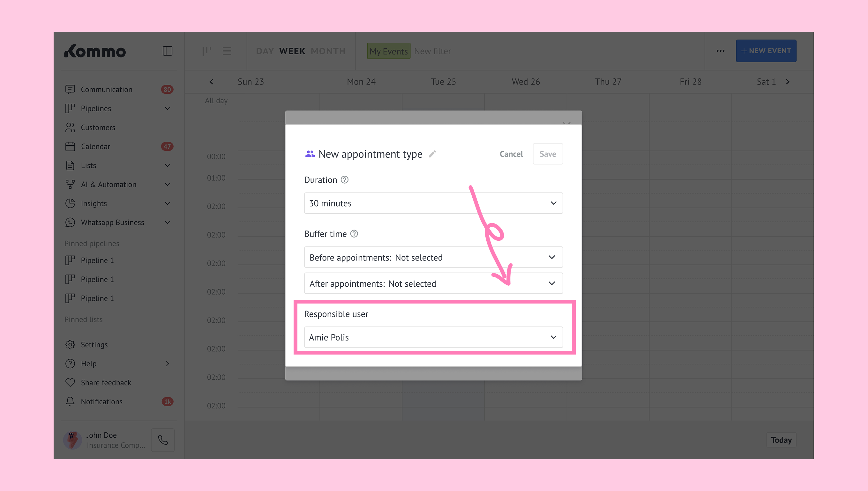This screenshot has height=491, width=868.
Task: Toggle the My Events filter tag
Action: click(388, 51)
